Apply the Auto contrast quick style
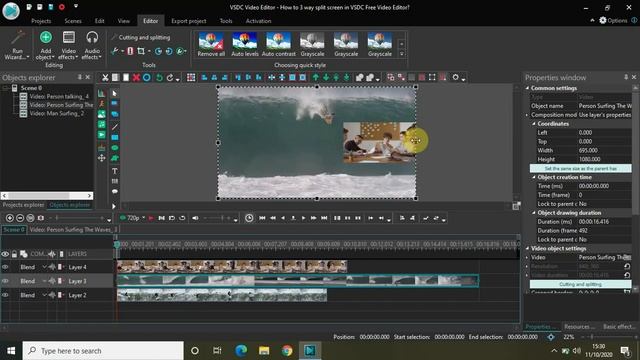Screen dimensions: 640x360 pos(278,44)
